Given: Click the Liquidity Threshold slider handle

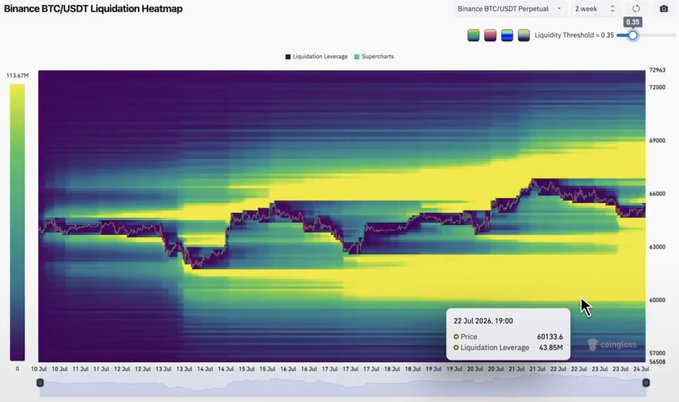Looking at the screenshot, I should 633,35.
